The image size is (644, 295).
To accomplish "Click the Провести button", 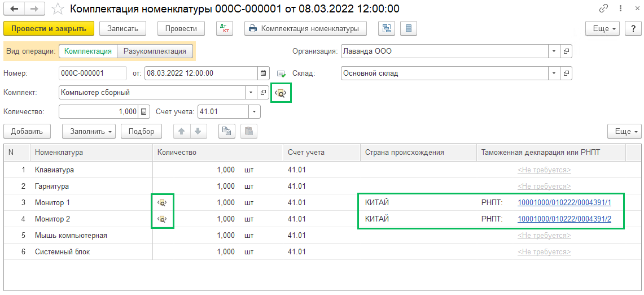I will [x=181, y=28].
